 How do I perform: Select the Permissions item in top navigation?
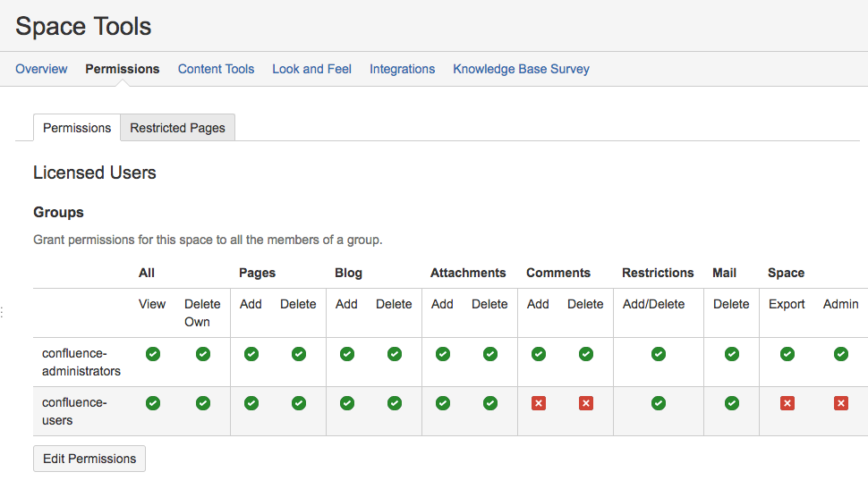tap(123, 69)
